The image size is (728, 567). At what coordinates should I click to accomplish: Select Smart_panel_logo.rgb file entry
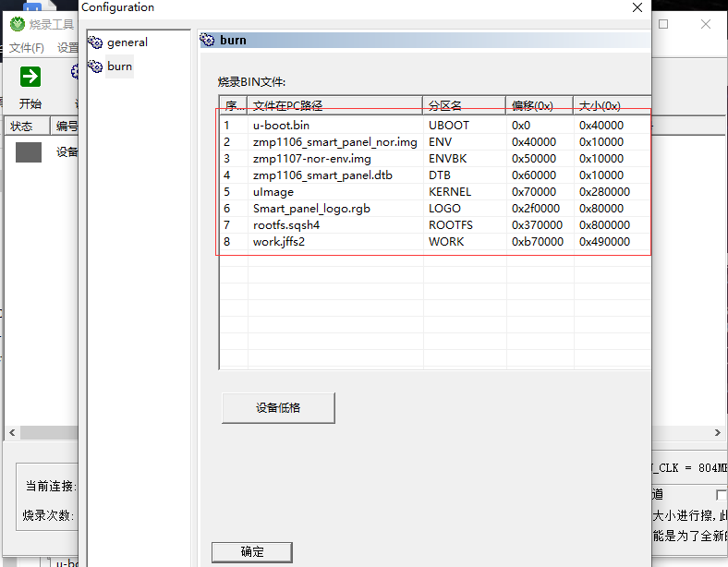point(311,209)
